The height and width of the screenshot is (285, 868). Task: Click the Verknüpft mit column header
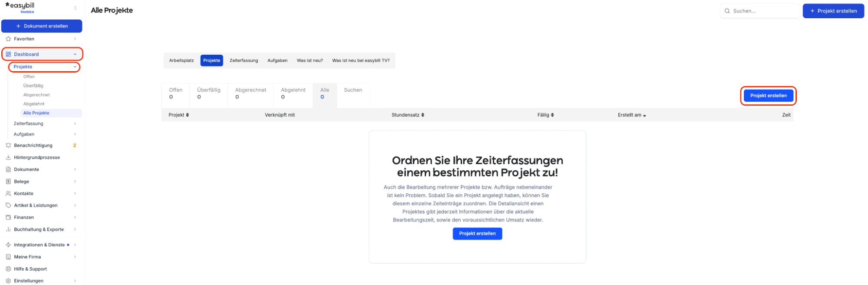click(280, 115)
